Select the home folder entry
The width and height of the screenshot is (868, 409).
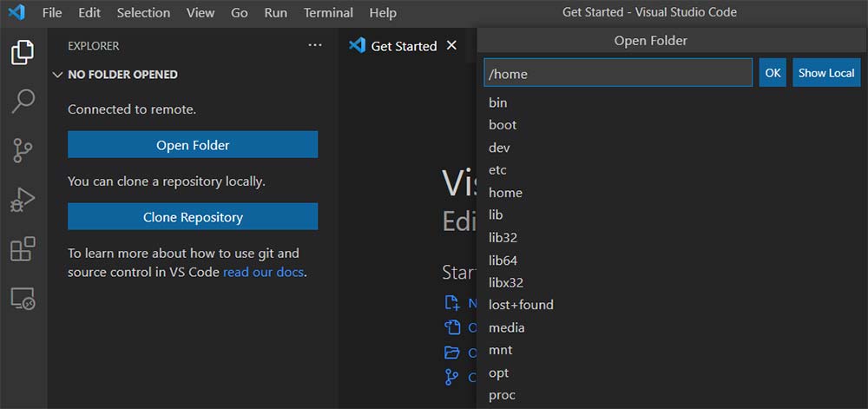(x=672, y=193)
